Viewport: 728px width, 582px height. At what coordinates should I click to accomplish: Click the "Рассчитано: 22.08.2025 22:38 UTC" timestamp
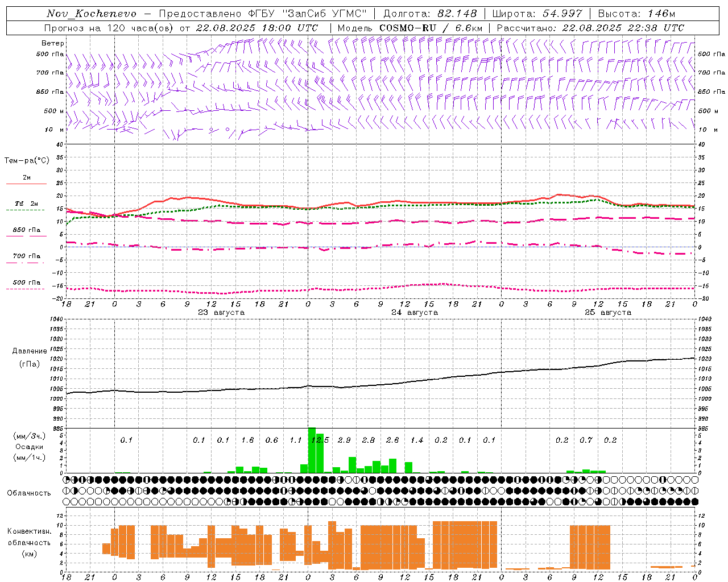pos(590,28)
